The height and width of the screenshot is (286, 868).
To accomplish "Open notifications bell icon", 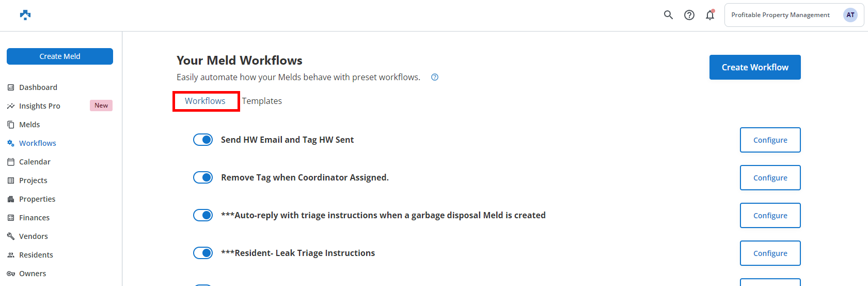I will [710, 15].
